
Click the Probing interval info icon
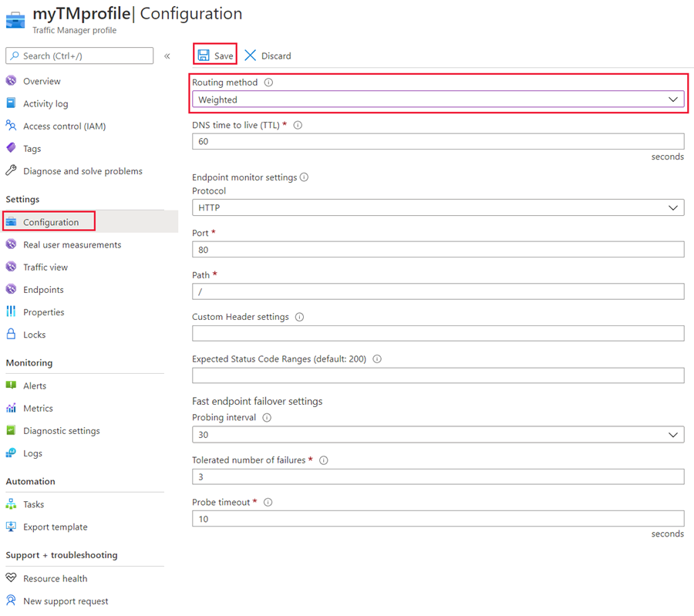pyautogui.click(x=267, y=418)
